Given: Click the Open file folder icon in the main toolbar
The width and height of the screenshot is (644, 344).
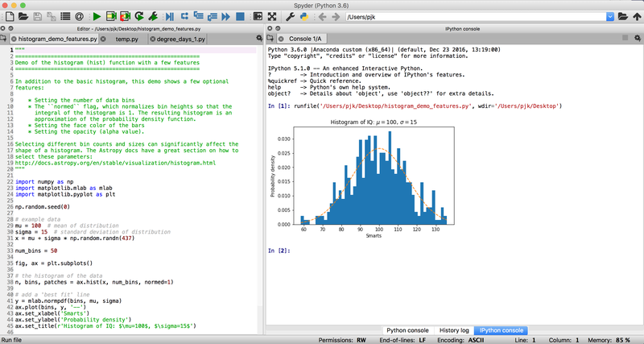Looking at the screenshot, I should [23, 17].
